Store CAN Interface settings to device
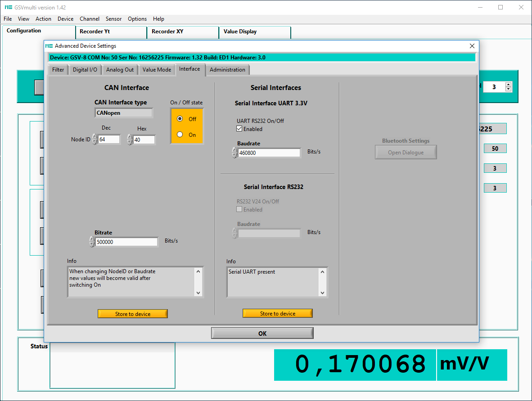The width and height of the screenshot is (532, 401). (133, 314)
